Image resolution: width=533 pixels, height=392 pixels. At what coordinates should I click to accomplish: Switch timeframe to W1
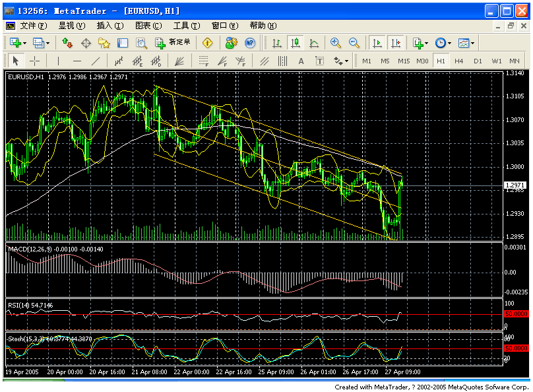click(x=496, y=61)
